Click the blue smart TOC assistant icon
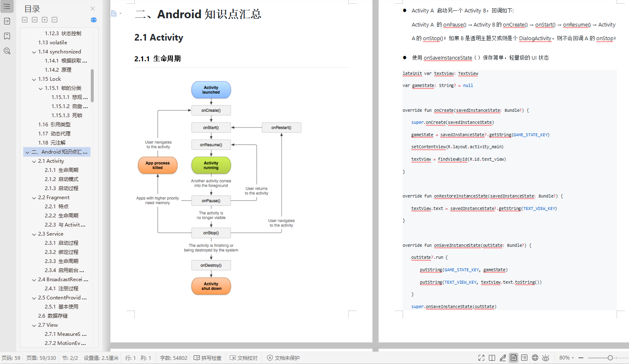This screenshot has width=629, height=364. (x=94, y=20)
